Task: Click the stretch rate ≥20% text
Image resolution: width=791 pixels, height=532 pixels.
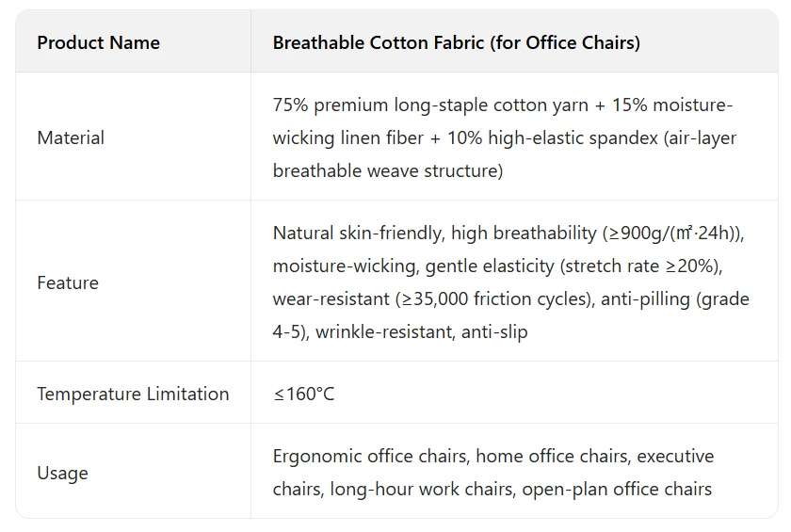Action: tap(639, 266)
